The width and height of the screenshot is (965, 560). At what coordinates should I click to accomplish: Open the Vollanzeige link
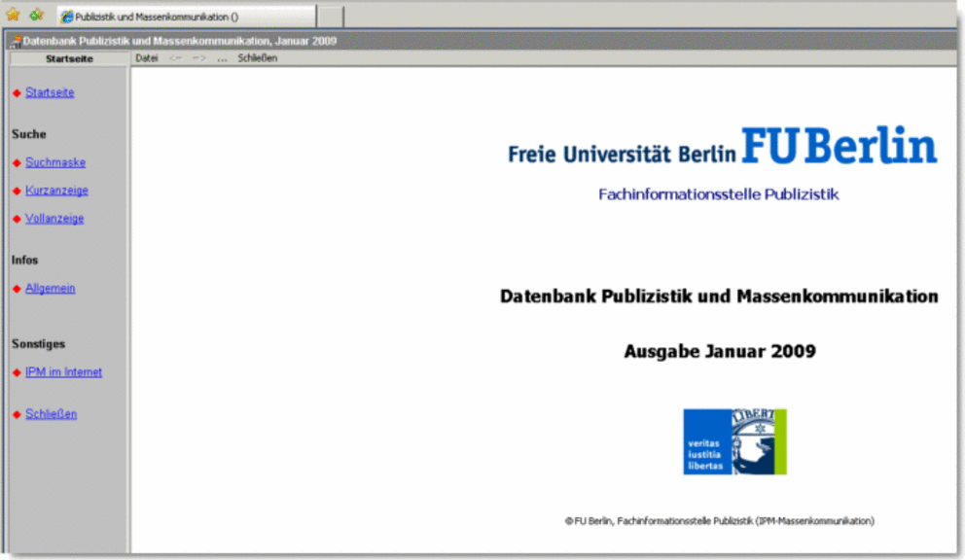point(54,219)
